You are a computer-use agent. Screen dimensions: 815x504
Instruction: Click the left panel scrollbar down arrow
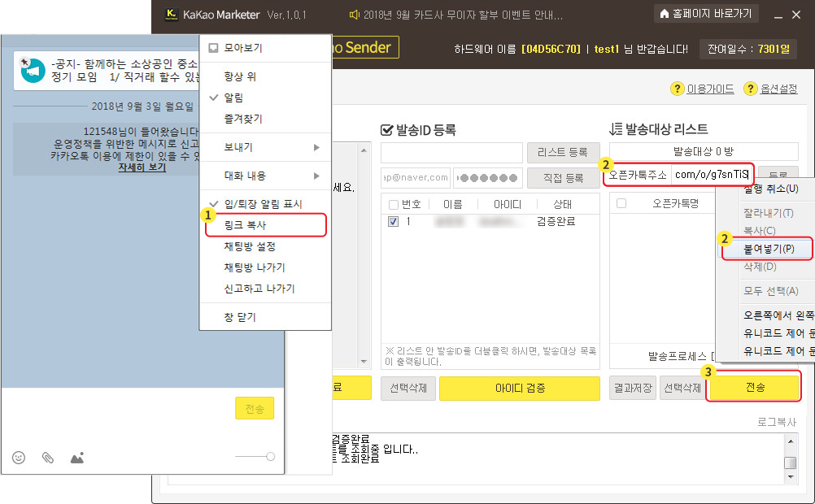(x=364, y=362)
